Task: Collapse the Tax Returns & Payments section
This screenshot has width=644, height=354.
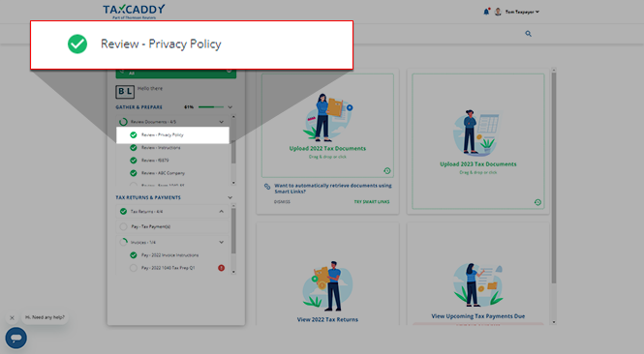Action: click(x=230, y=197)
